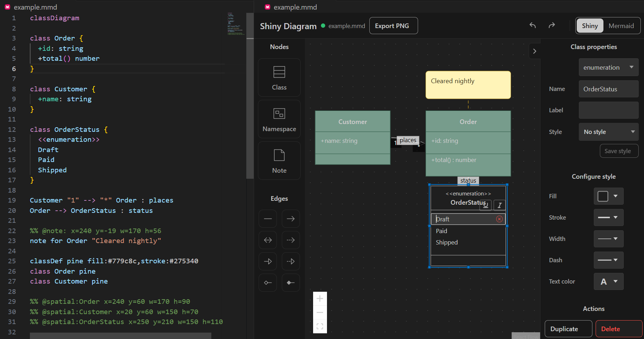Image resolution: width=644 pixels, height=339 pixels.
Task: Open the Text color dropdown
Action: coord(608,281)
